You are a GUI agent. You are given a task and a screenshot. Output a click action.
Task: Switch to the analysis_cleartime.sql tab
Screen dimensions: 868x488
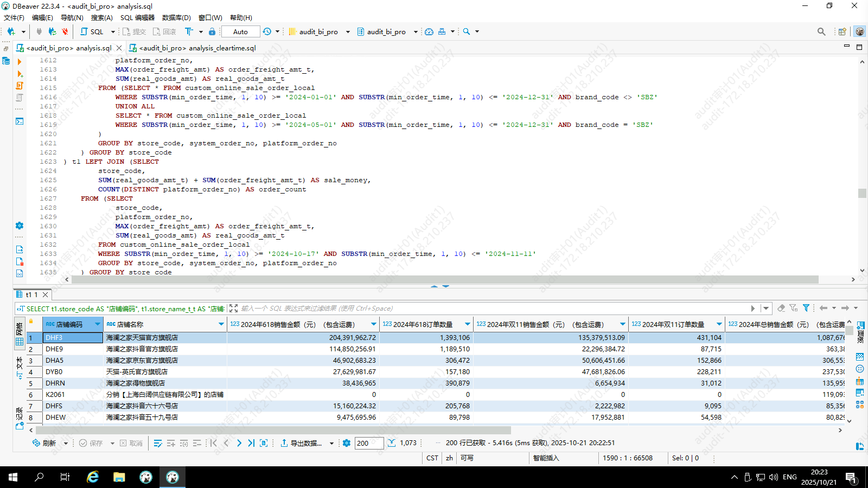click(x=197, y=48)
